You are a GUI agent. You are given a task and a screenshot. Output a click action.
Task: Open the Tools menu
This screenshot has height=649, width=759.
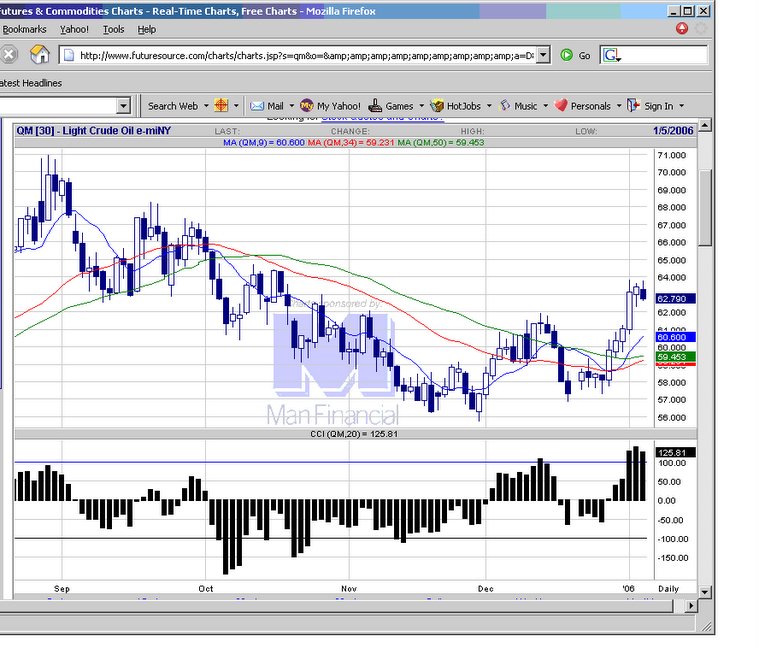tap(113, 30)
